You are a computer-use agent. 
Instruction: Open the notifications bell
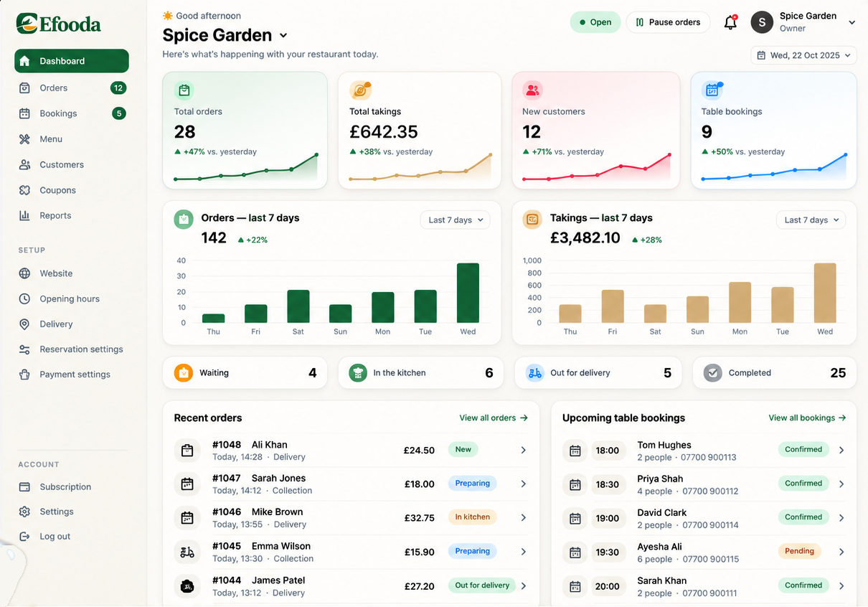coord(730,22)
